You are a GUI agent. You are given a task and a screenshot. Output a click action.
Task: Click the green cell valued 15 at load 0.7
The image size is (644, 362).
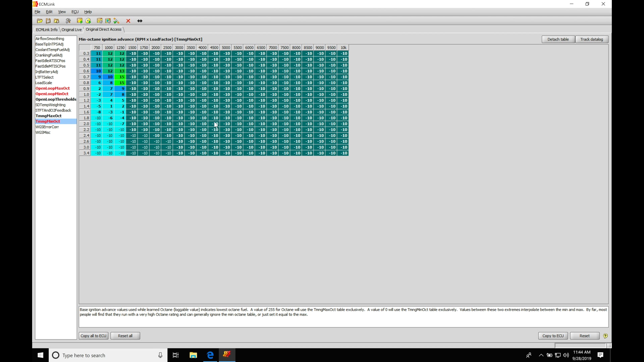[120, 77]
